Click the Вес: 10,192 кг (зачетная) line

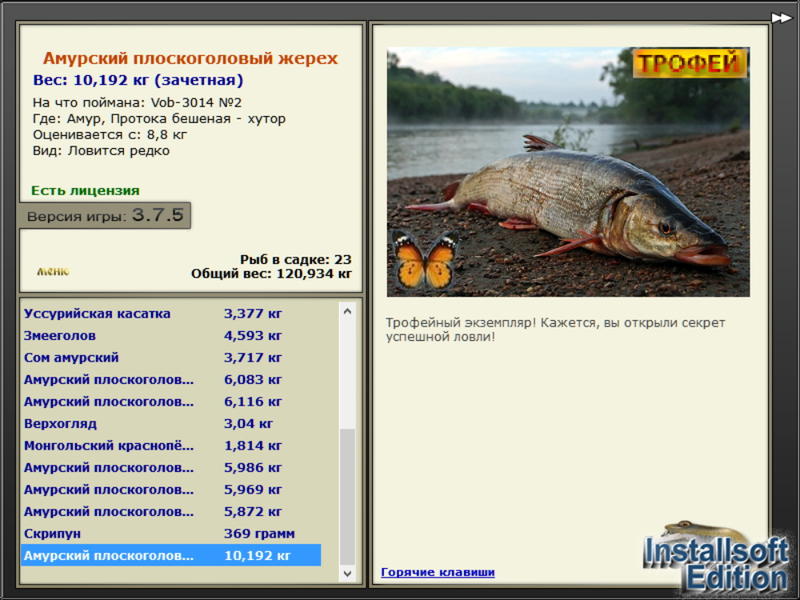138,80
